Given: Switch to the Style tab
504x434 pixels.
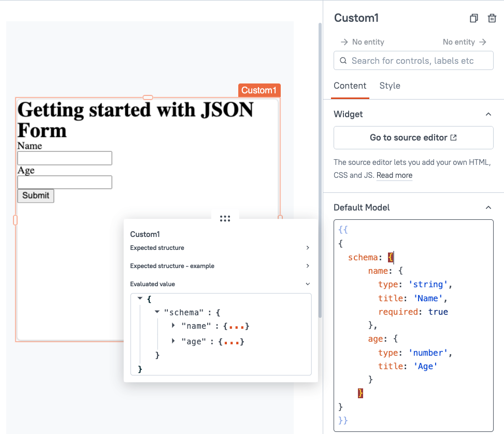Looking at the screenshot, I should [x=390, y=86].
